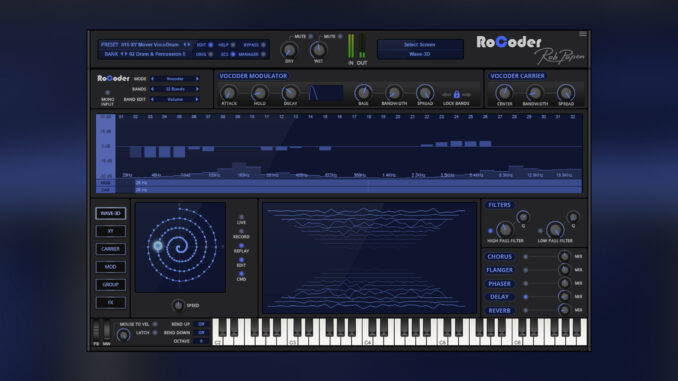Switch to the WAVE-3D screen tab
The image size is (678, 381).
(111, 213)
